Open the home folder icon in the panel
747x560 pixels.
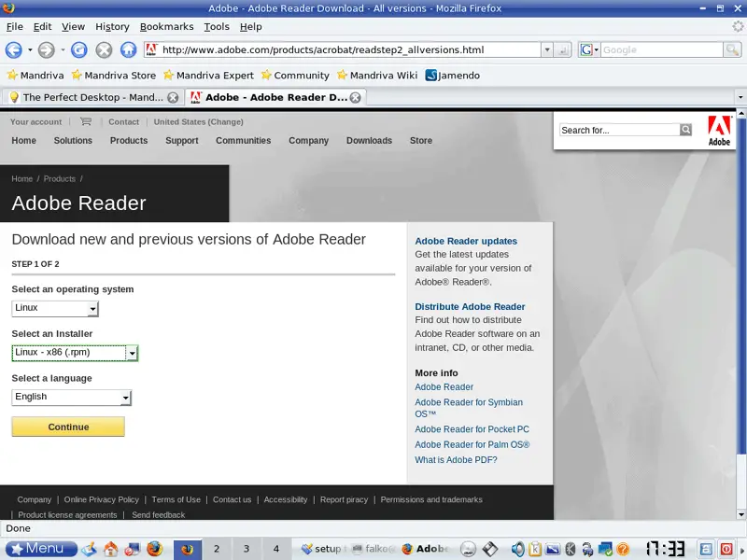click(x=110, y=549)
